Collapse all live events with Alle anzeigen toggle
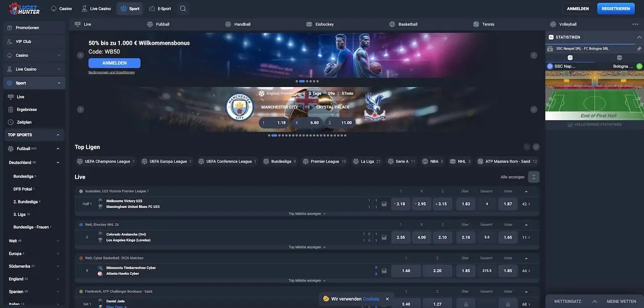Screen dimensions: 644x308 (534, 177)
